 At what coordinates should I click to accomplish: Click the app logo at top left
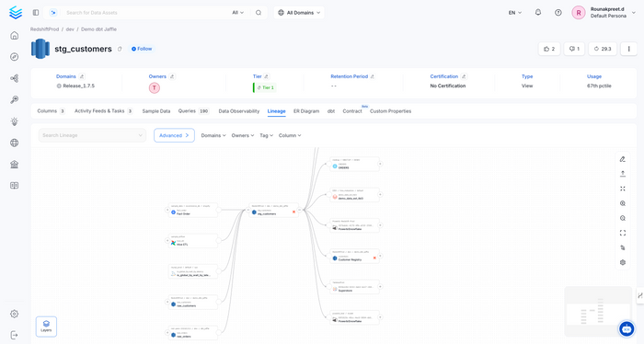[x=16, y=12]
